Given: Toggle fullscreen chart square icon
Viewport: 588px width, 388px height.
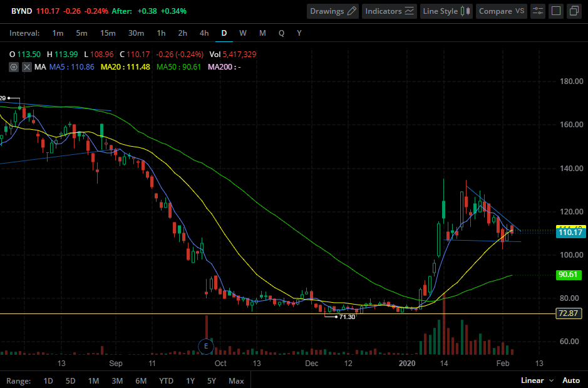Looking at the screenshot, I should coord(556,11).
